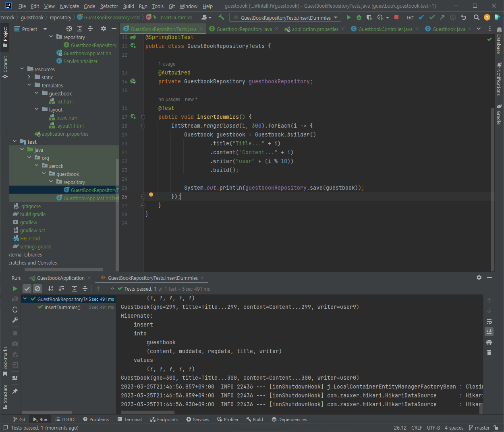Open list.html in project tree
Viewport: 504px width, 432px height.
(65, 101)
